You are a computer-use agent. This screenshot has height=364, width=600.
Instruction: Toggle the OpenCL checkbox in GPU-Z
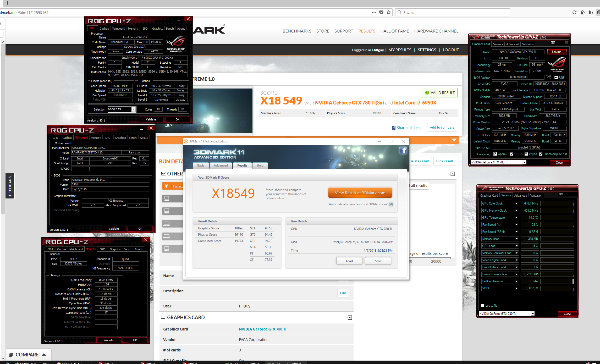pos(495,154)
